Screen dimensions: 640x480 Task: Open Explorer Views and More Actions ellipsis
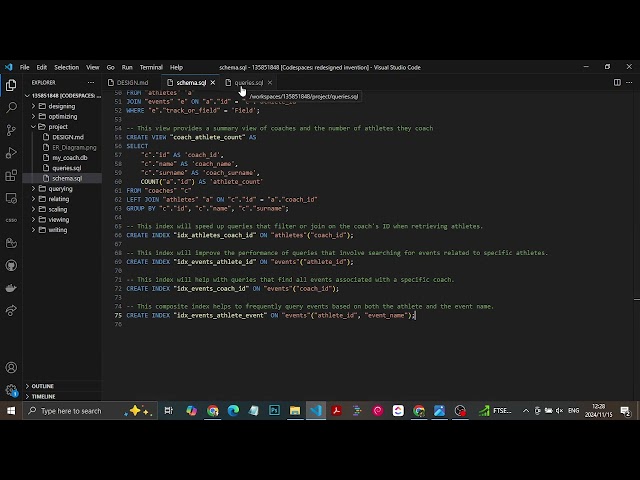[91, 82]
